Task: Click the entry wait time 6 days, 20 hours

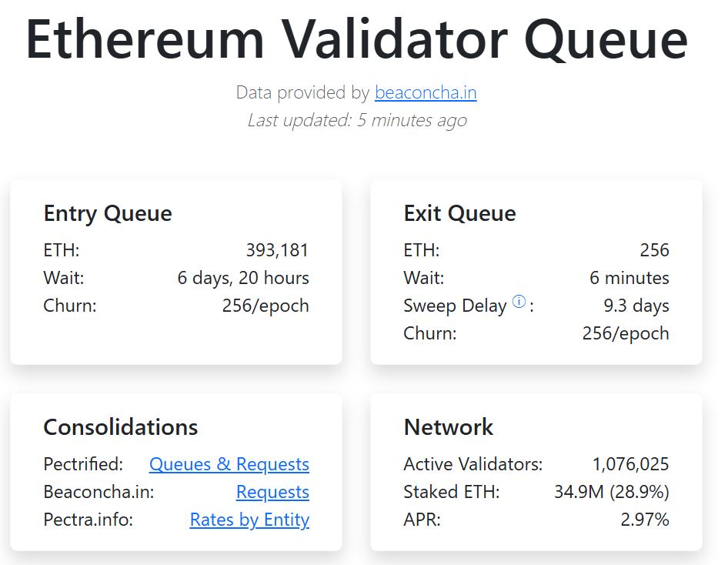Action: pyautogui.click(x=243, y=278)
